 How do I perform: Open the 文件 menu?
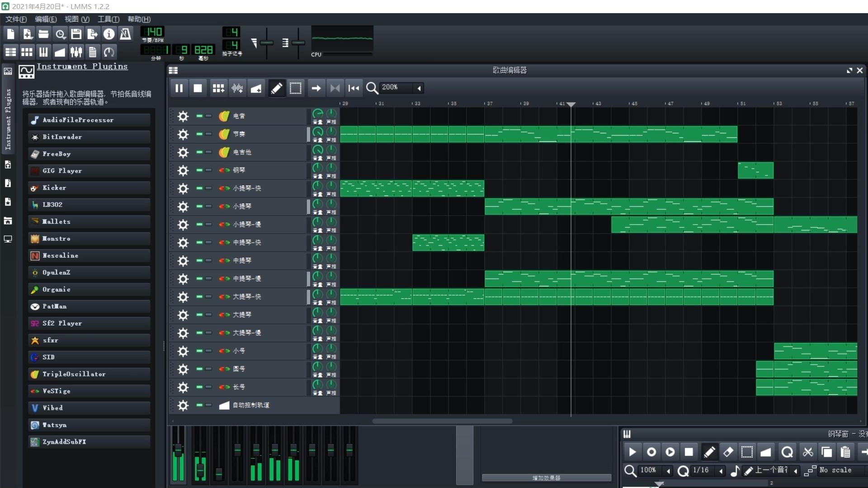tap(16, 19)
